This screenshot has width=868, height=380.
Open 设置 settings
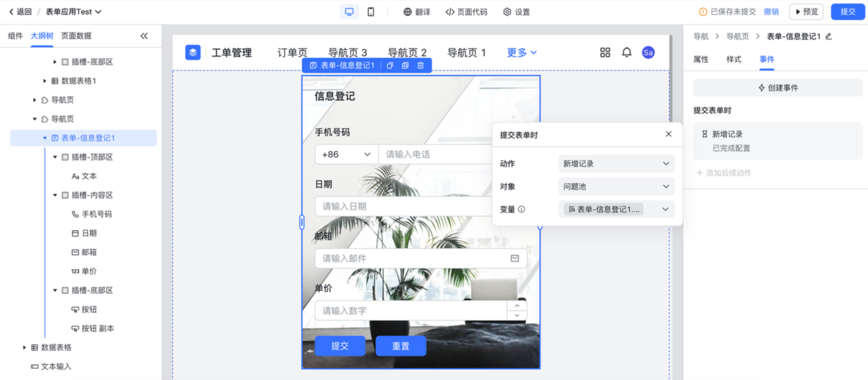(516, 12)
